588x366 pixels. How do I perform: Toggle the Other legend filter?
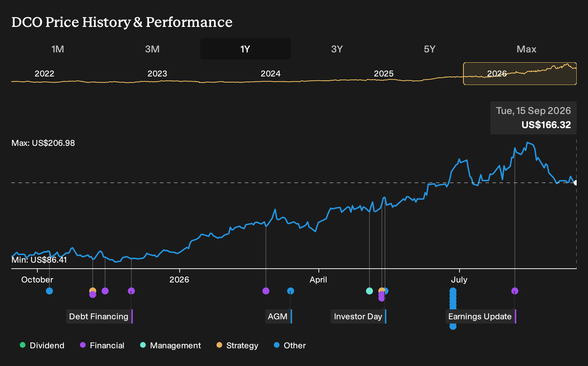tap(290, 345)
